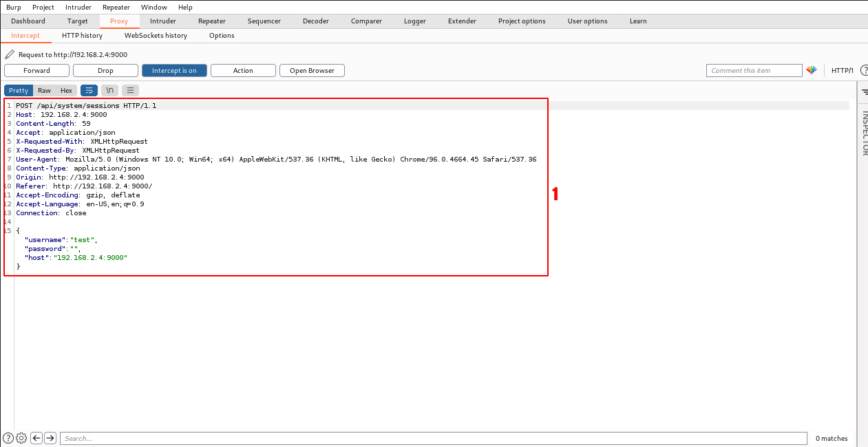Screen dimensions: 868x447
Task: Show non-printable characters with \n icon
Action: pyautogui.click(x=109, y=90)
